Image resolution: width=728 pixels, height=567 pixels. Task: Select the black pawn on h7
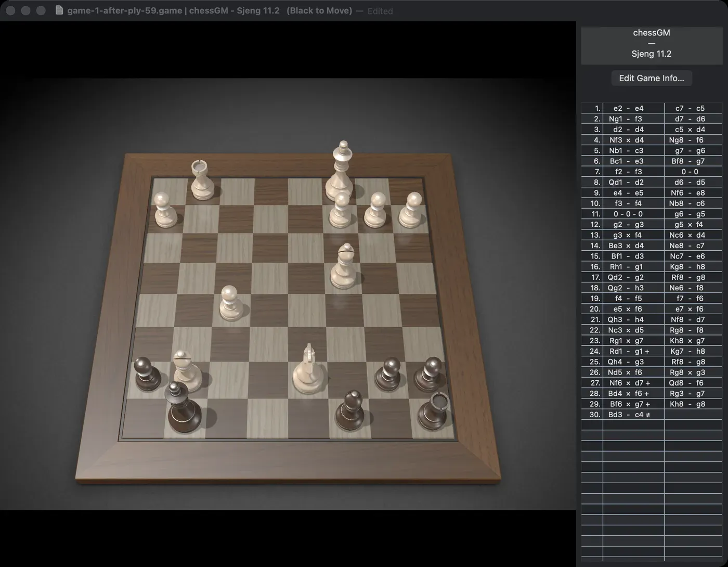click(x=147, y=374)
